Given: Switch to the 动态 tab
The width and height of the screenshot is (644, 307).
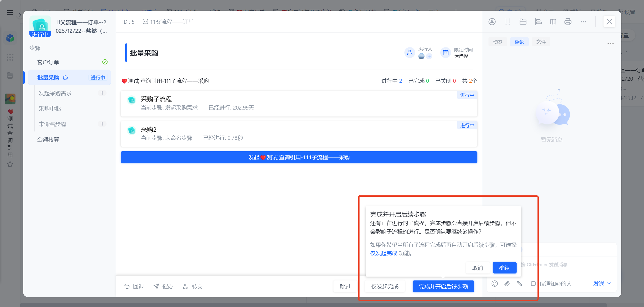Looking at the screenshot, I should click(x=498, y=42).
